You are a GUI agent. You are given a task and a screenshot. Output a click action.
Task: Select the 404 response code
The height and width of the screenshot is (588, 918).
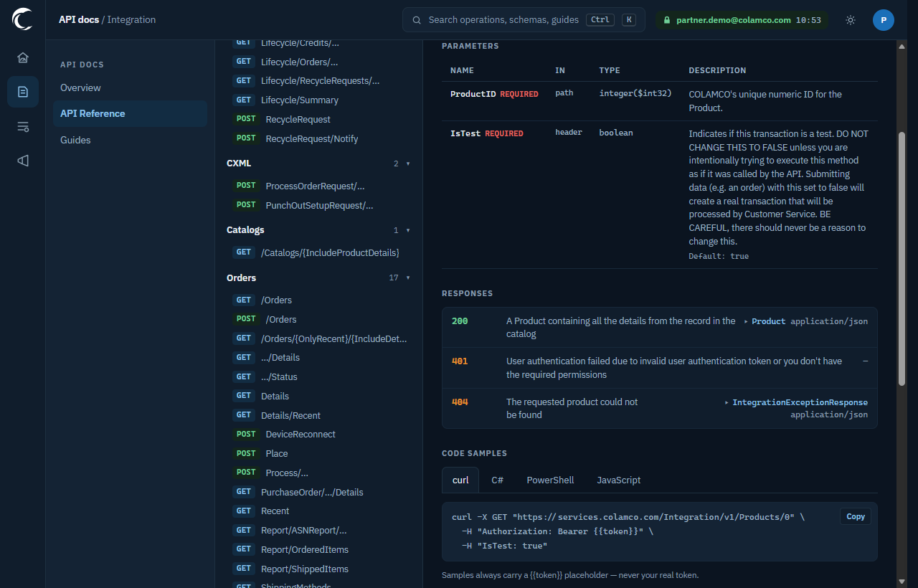coord(460,402)
